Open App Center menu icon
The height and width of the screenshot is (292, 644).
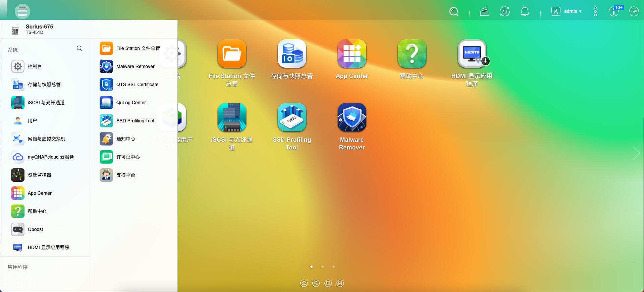tap(18, 193)
